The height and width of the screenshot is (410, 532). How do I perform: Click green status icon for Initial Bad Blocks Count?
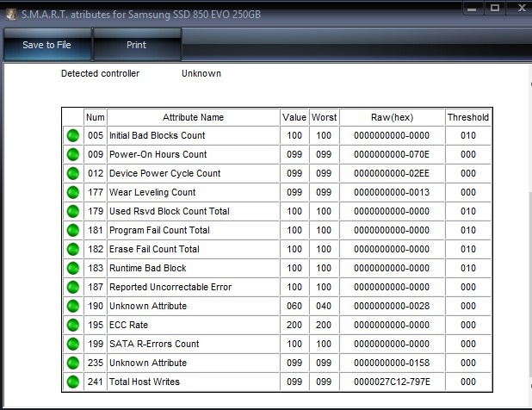tap(73, 135)
